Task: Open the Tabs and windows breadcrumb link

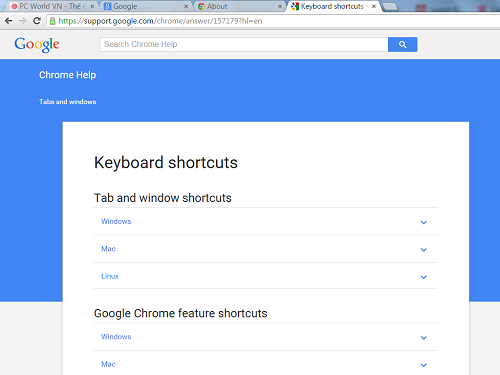Action: tap(67, 102)
